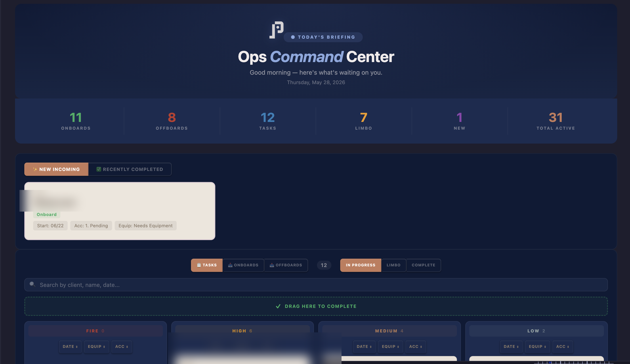
Task: Click the 12 count badge
Action: [324, 265]
